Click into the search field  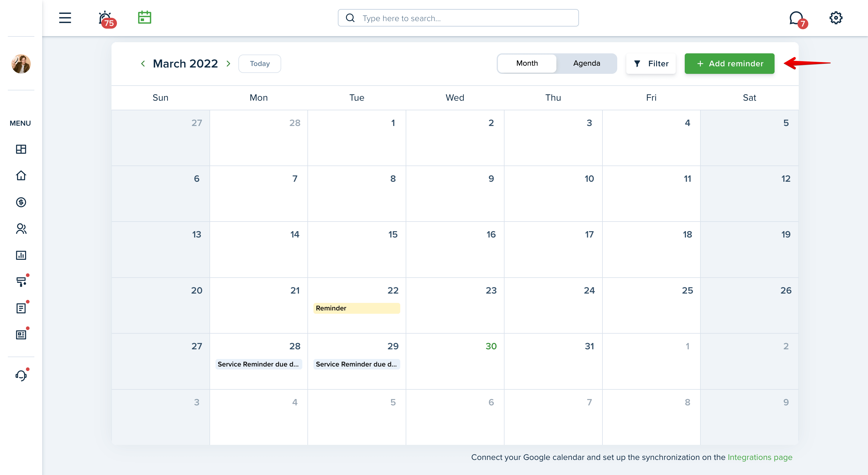458,18
